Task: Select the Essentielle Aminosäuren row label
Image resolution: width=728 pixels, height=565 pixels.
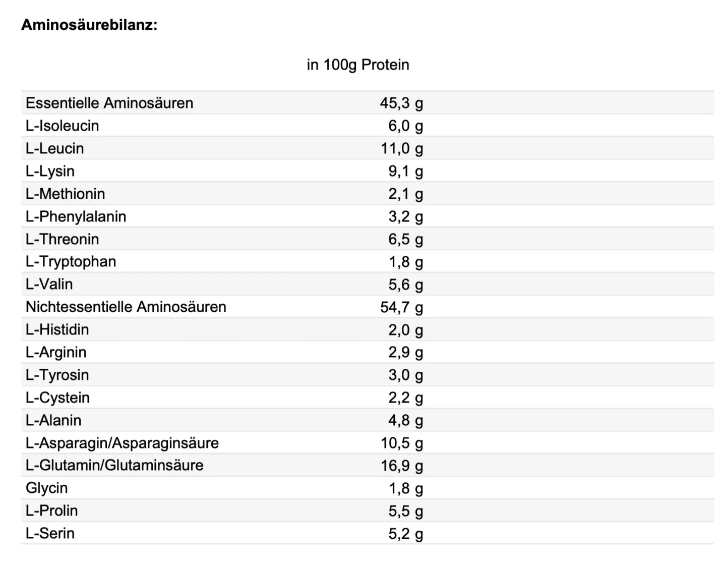Action: tap(109, 103)
